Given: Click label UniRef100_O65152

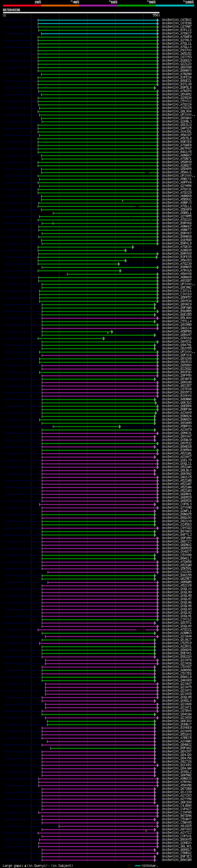Looking at the screenshot, I should pos(177,54).
